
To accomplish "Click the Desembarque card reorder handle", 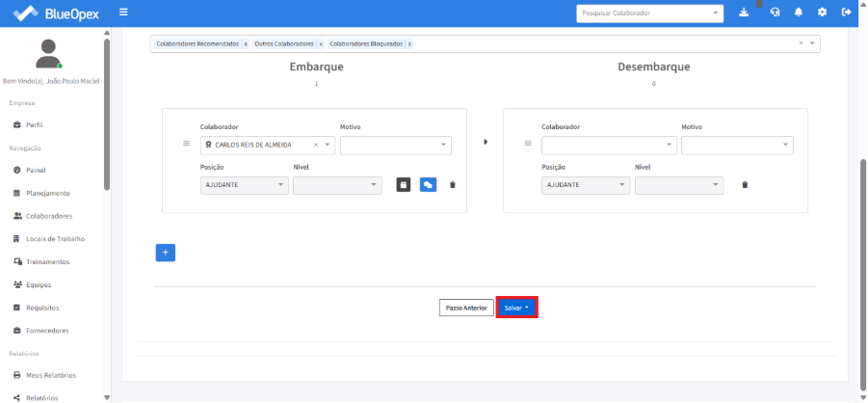I will point(528,144).
